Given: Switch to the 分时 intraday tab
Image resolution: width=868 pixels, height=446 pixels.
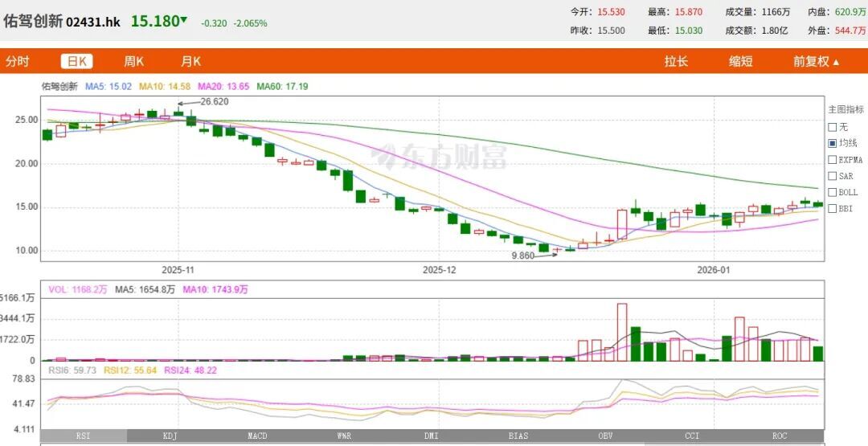Looking at the screenshot, I should click(x=17, y=61).
